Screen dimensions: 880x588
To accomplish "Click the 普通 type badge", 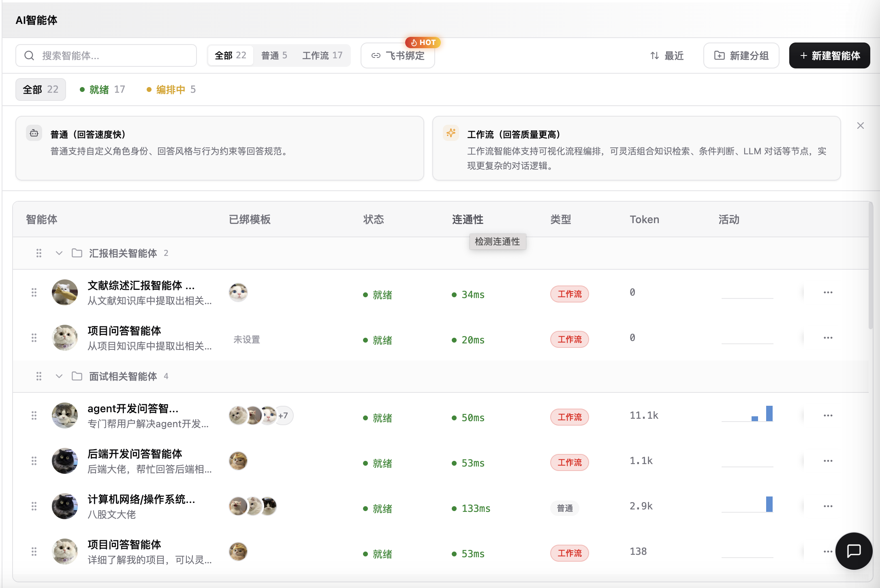I will click(x=565, y=508).
